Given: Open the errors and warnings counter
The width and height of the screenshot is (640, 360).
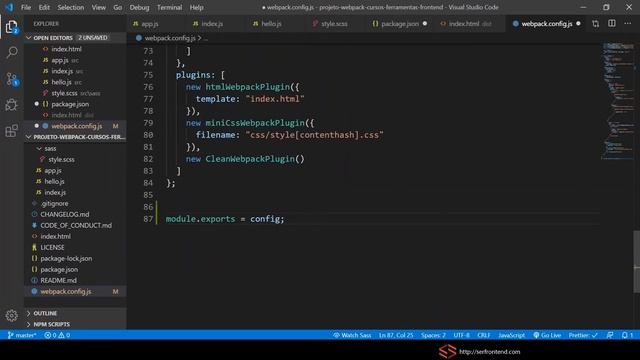Looking at the screenshot, I should (x=57, y=335).
